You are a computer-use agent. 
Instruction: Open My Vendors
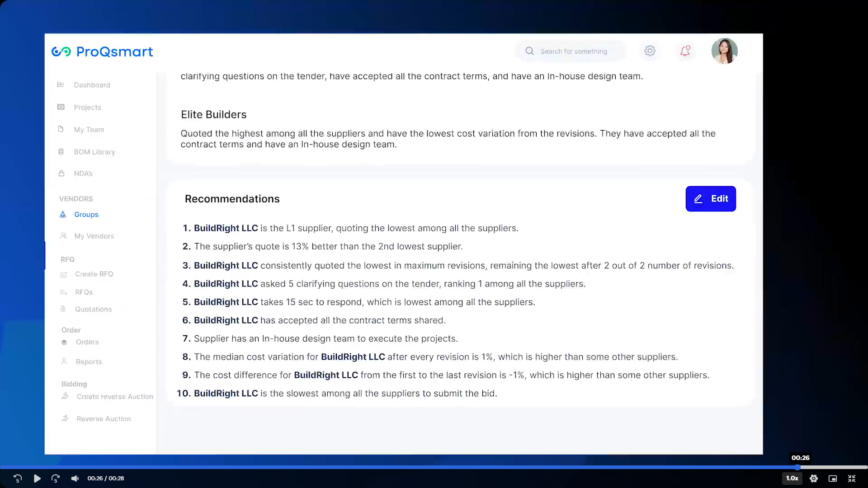94,236
